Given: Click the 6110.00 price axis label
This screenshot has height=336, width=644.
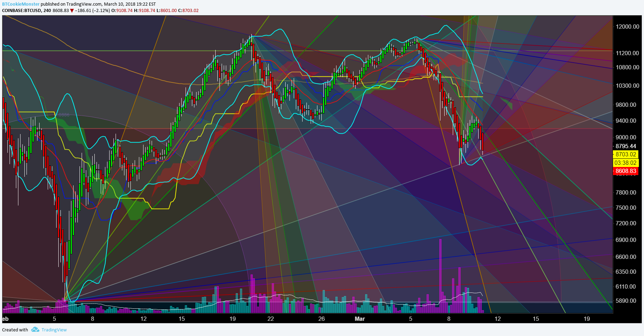Looking at the screenshot, I should pos(626,286).
